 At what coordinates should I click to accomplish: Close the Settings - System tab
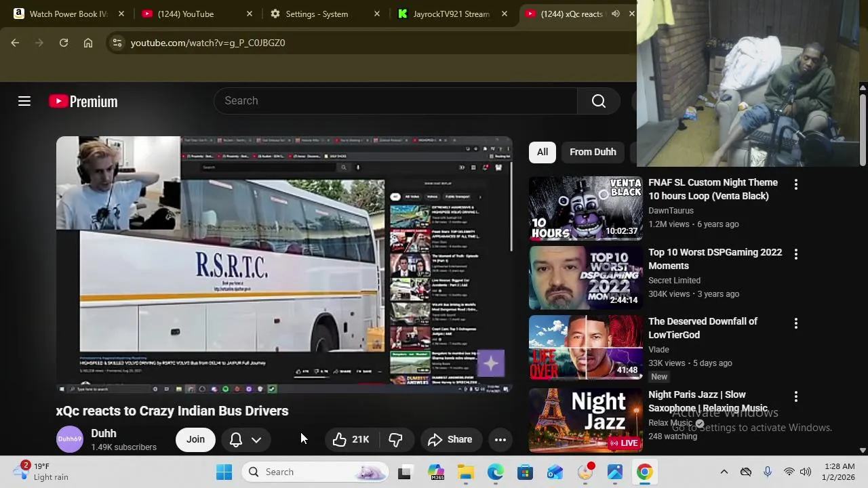pyautogui.click(x=377, y=14)
